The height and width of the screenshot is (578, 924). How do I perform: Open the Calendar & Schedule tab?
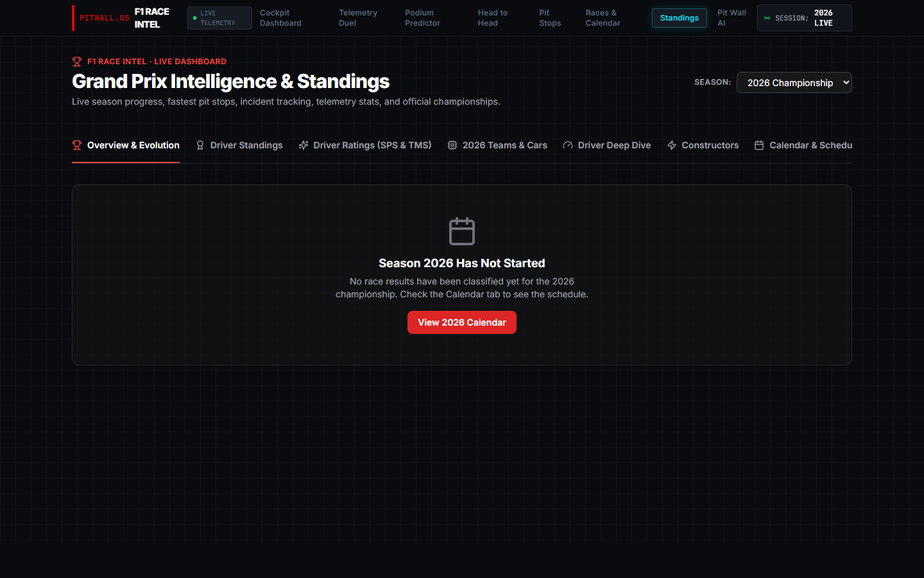pyautogui.click(x=803, y=145)
